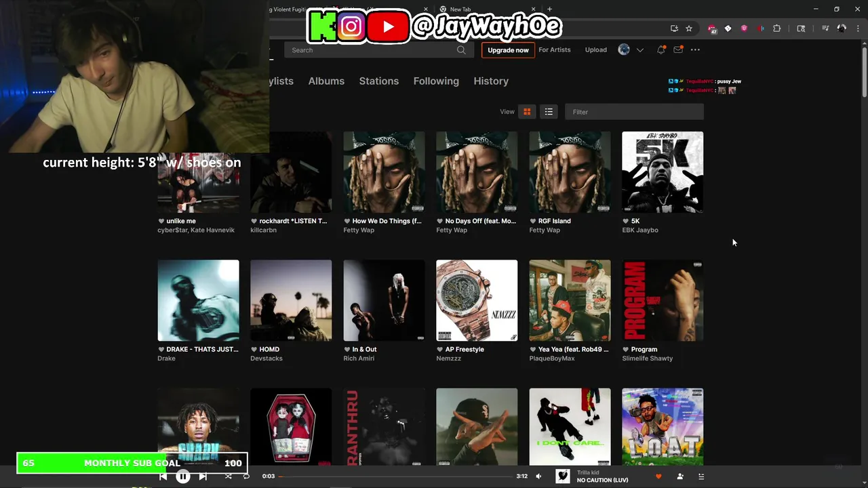Open the Chrome three-dot menu
868x488 pixels.
pyautogui.click(x=858, y=28)
